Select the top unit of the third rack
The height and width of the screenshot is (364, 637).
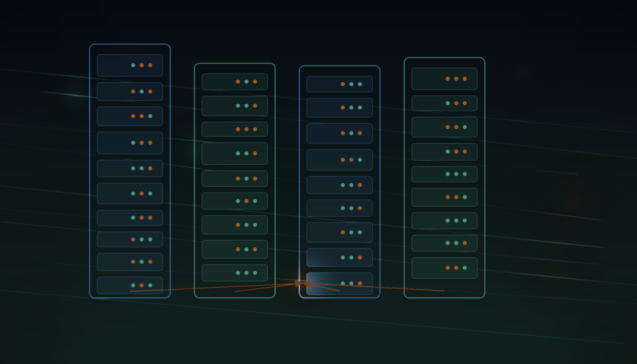(x=339, y=84)
